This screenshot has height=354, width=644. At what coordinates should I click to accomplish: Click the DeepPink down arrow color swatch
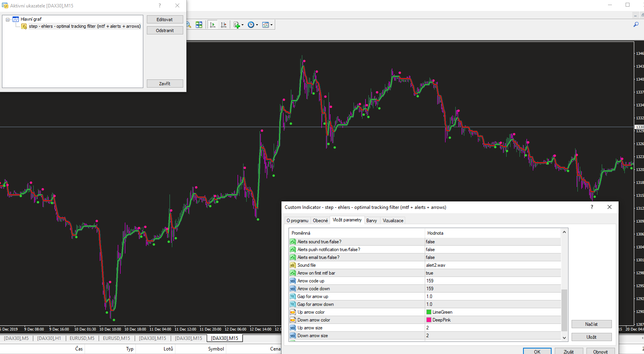[x=429, y=320]
